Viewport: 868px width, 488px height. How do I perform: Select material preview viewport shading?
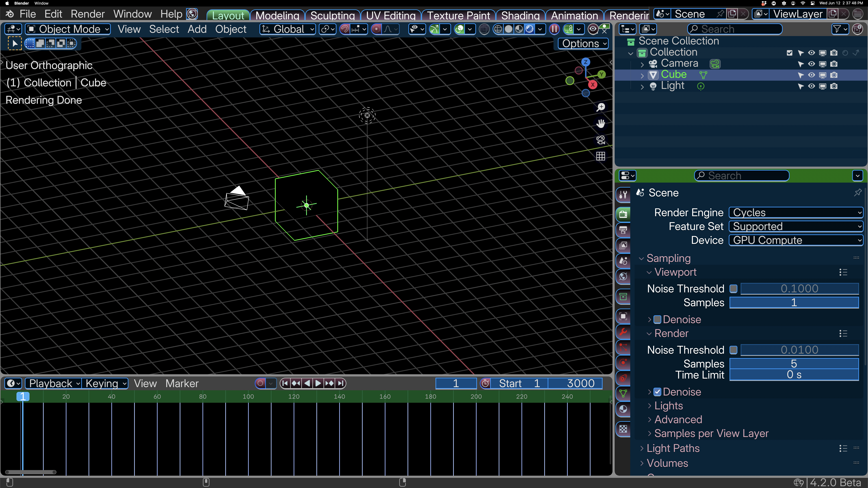(x=519, y=29)
